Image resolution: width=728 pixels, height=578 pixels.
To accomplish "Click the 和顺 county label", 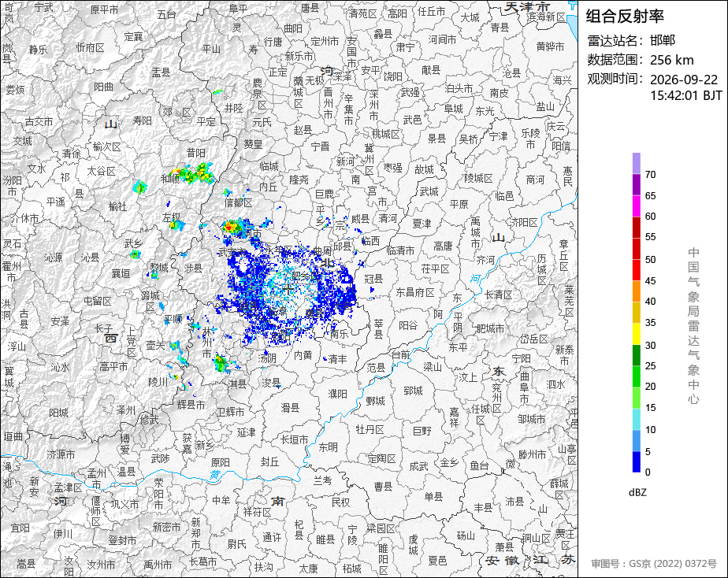I will coord(170,178).
